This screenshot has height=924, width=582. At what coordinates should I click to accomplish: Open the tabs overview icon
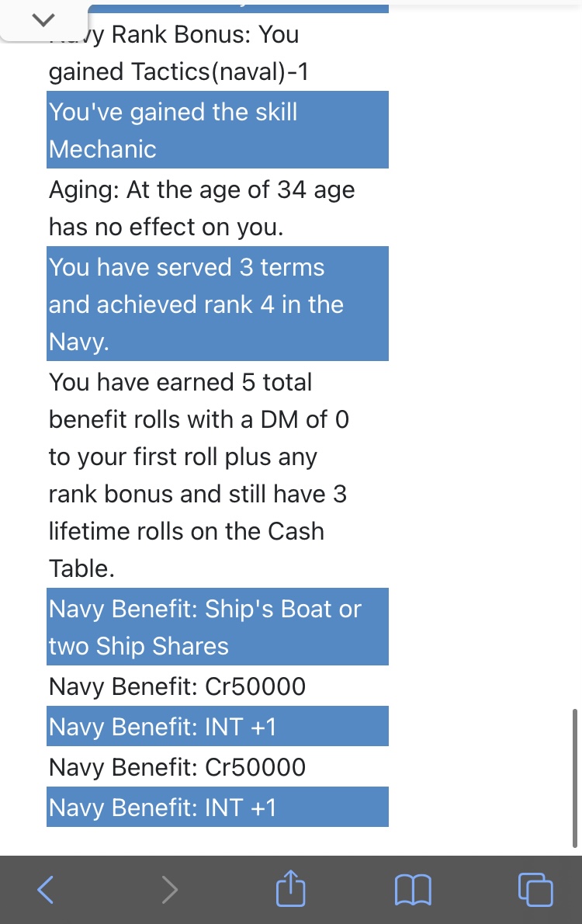click(535, 889)
